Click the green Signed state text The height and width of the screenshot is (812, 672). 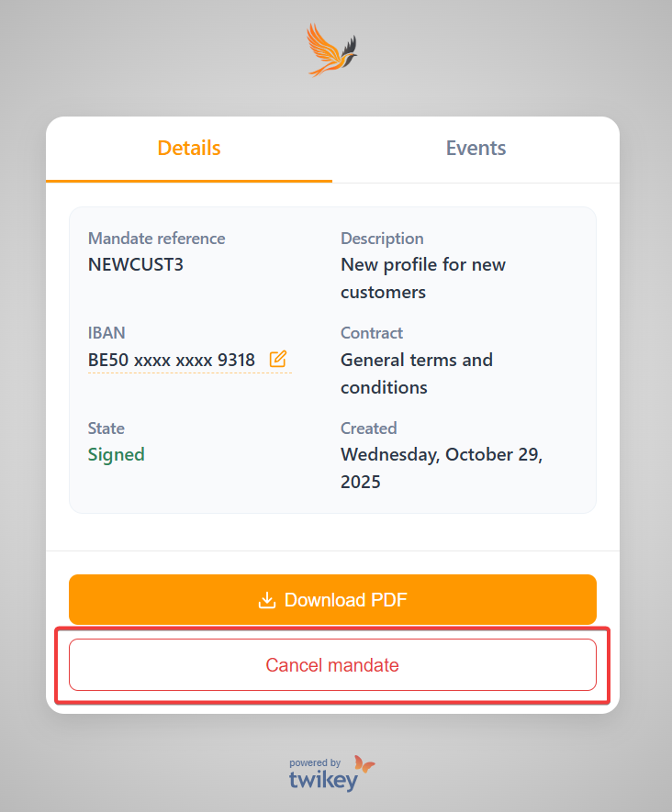[117, 454]
